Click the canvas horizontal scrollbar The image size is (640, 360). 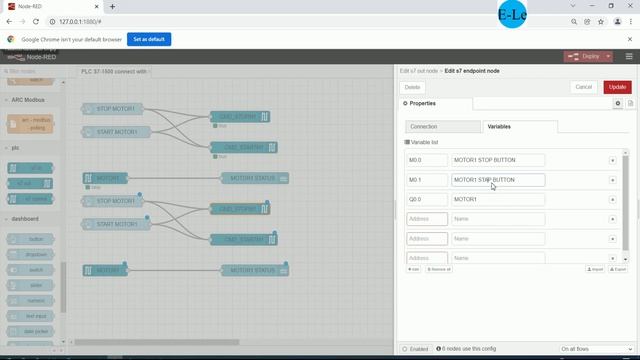click(156, 342)
